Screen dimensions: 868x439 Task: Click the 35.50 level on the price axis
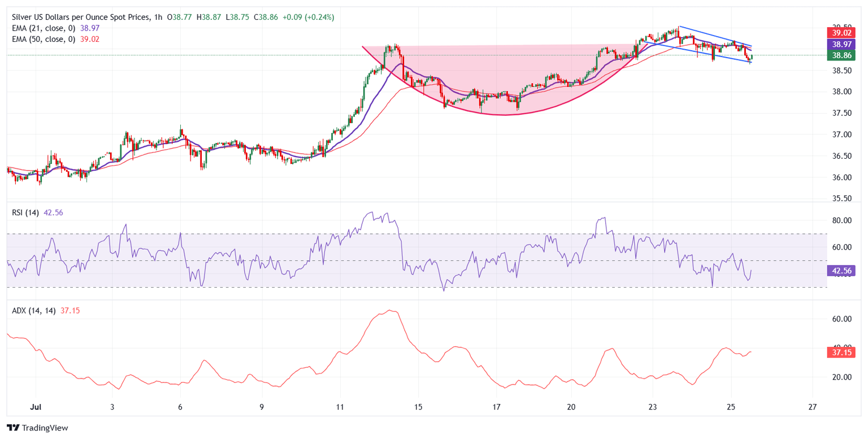click(x=841, y=199)
